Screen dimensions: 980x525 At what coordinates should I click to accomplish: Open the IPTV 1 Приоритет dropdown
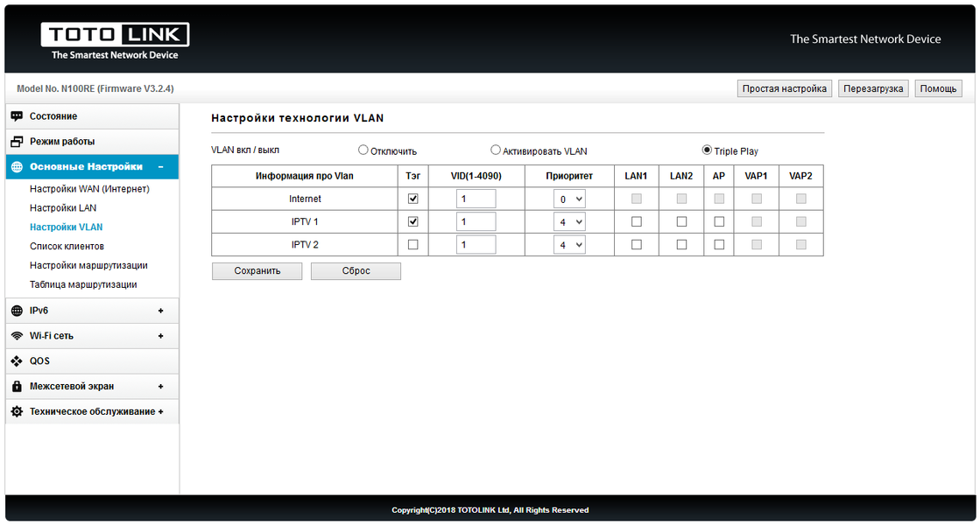point(569,221)
